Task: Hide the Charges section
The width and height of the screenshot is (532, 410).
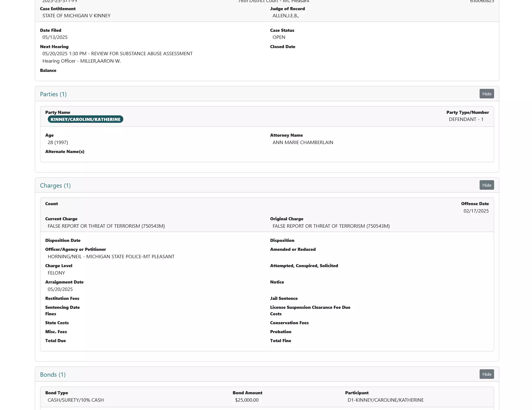Action: [487, 185]
